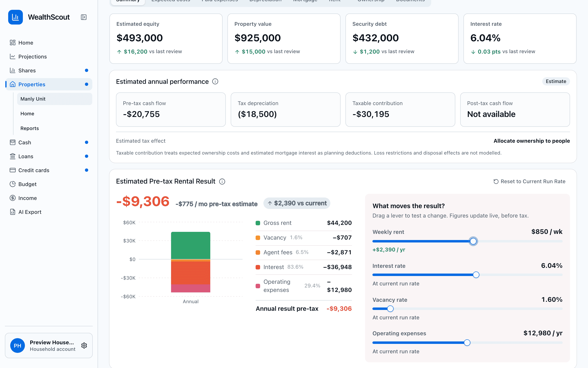Click the green Gross rent bar segment
The image size is (588, 368).
190,245
